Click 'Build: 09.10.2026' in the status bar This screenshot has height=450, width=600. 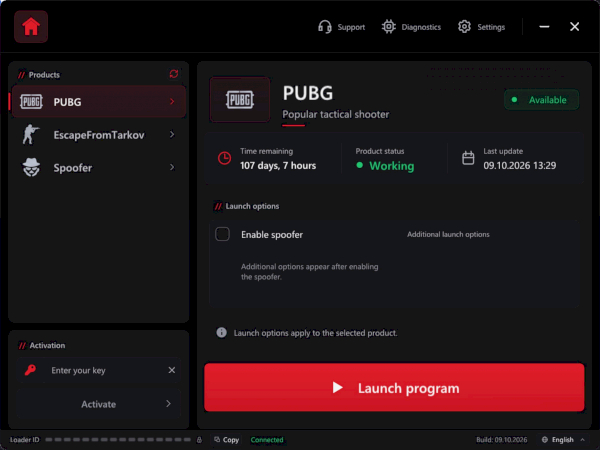pos(501,440)
